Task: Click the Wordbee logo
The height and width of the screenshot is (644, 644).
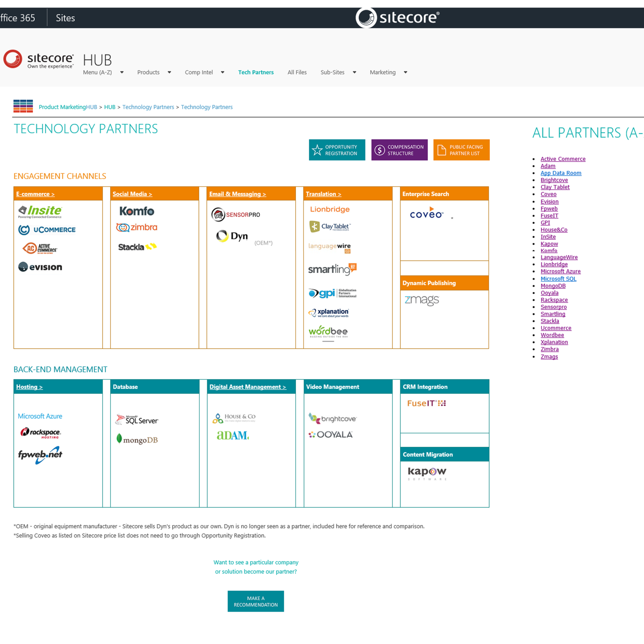Action: pyautogui.click(x=328, y=332)
